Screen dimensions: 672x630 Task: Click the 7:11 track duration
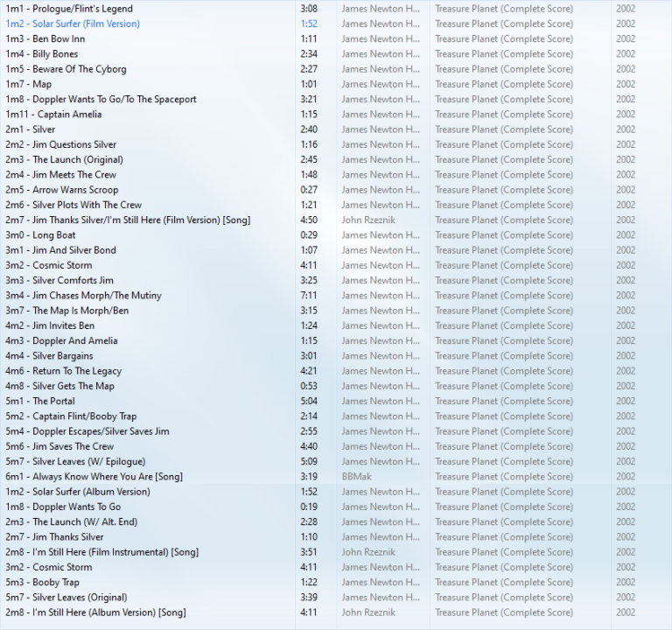[x=309, y=295]
